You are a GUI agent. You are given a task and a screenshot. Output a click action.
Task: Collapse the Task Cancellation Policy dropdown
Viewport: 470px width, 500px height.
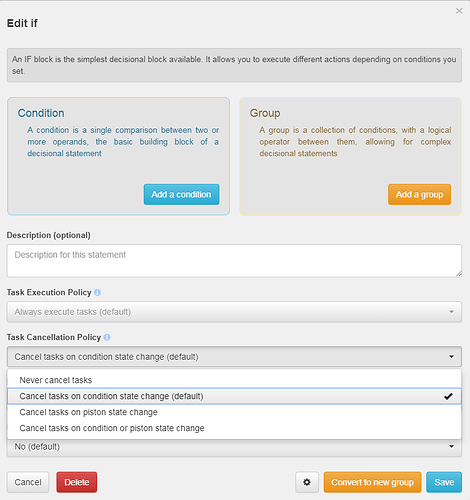click(x=234, y=357)
